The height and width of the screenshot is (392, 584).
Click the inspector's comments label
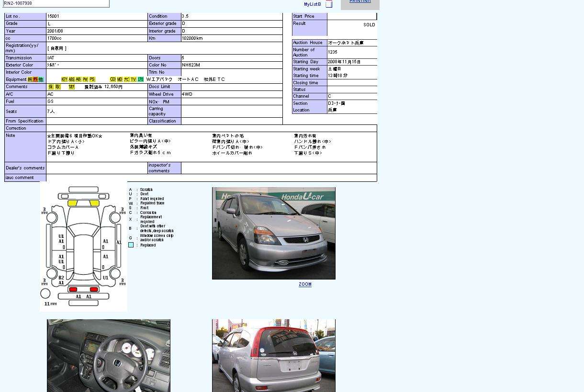(159, 168)
